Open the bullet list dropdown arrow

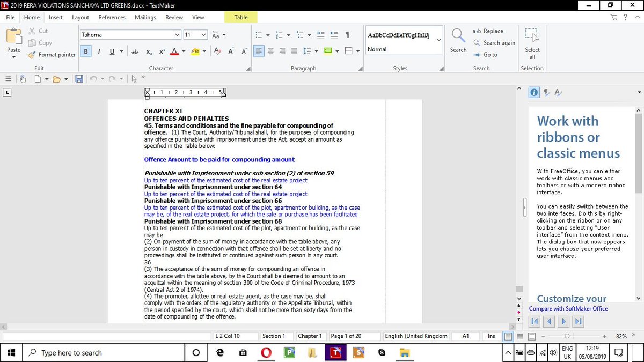[x=269, y=35]
